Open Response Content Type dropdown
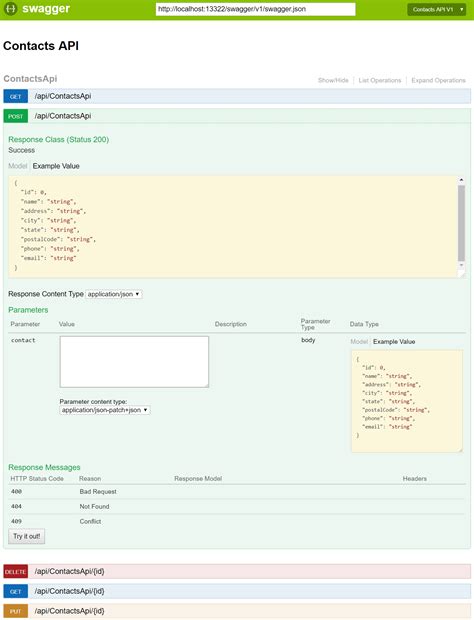Screen dimensions: 474x620 [x=114, y=294]
